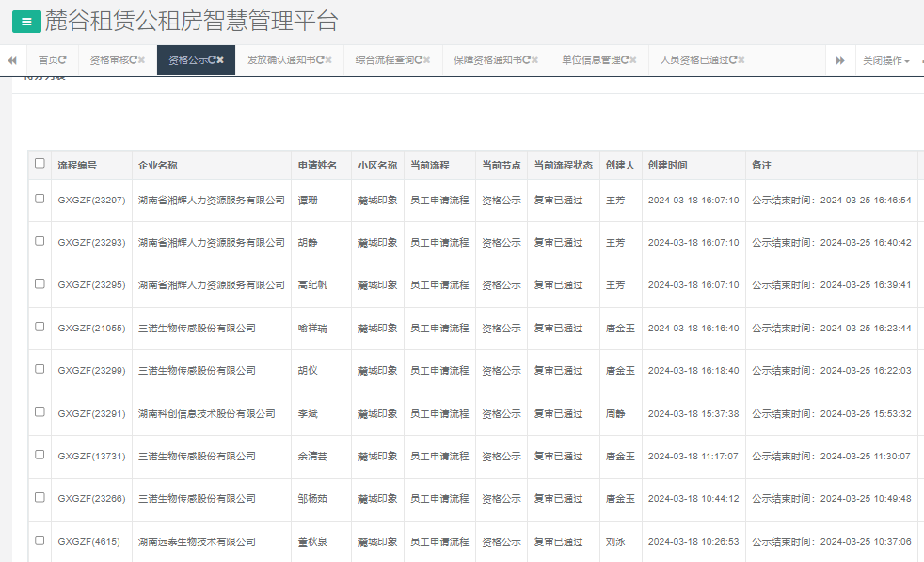924x562 pixels.
Task: Select all rows with the header checkbox
Action: 39,163
